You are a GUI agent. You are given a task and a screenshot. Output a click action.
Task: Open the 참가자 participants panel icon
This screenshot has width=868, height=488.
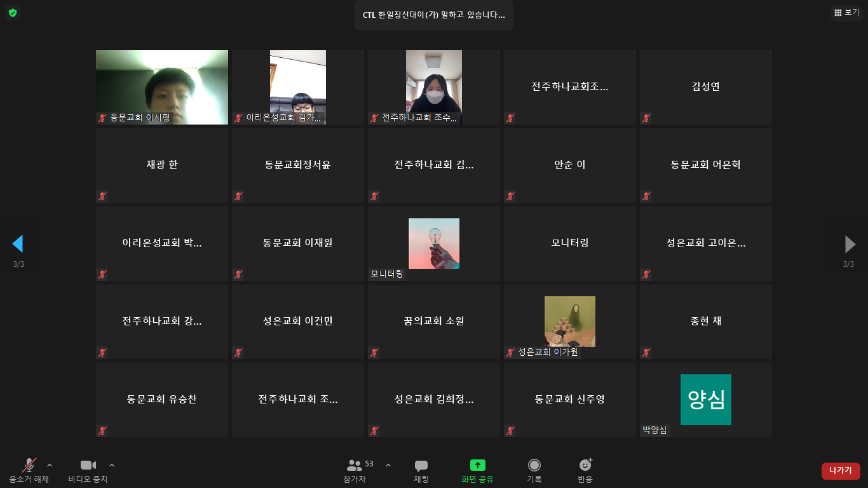coord(354,465)
